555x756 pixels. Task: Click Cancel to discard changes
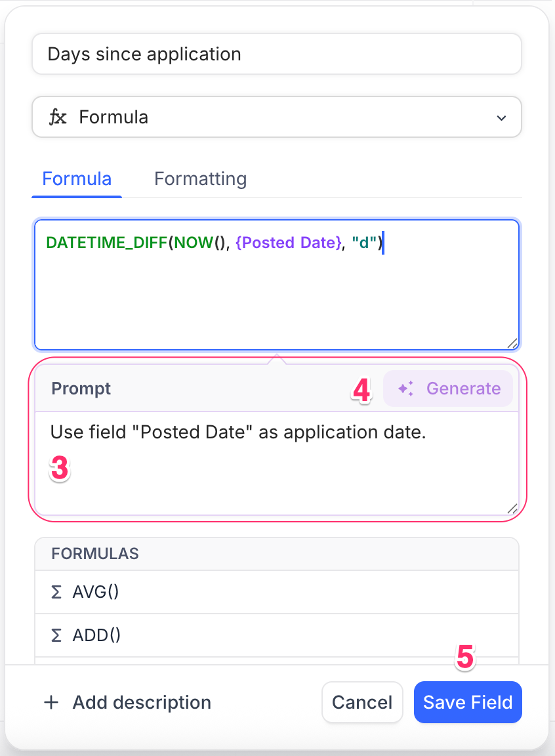[x=362, y=702]
